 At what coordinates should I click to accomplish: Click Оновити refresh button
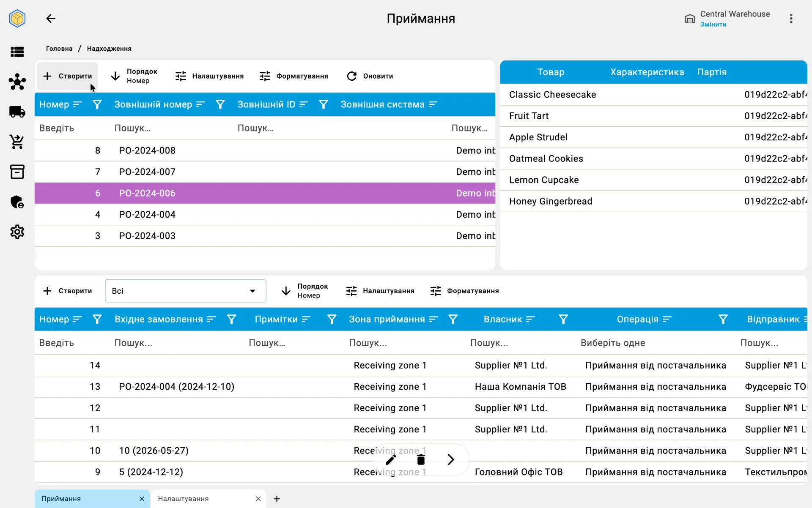point(370,76)
